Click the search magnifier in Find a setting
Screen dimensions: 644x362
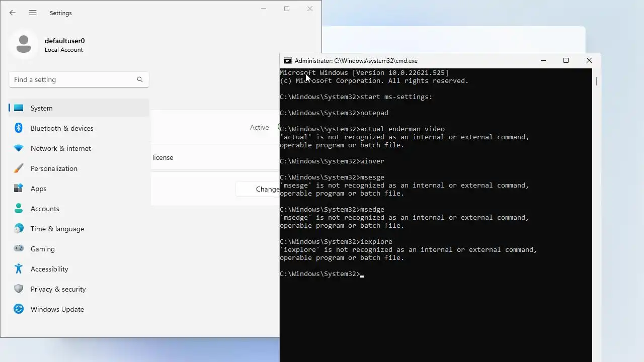(140, 79)
